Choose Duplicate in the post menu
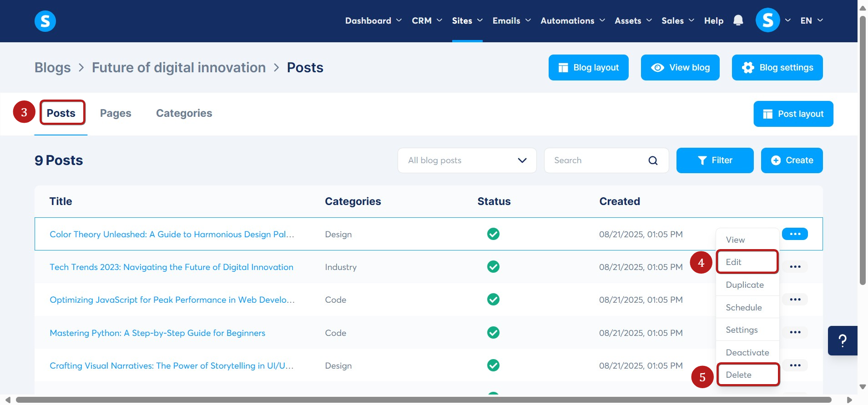868x405 pixels. (745, 285)
